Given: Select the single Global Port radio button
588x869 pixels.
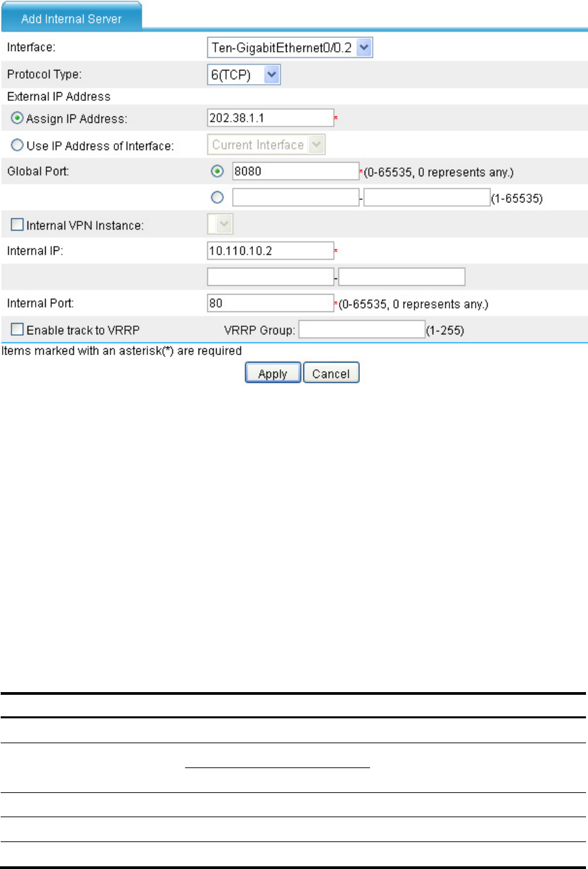Looking at the screenshot, I should coord(217,171).
